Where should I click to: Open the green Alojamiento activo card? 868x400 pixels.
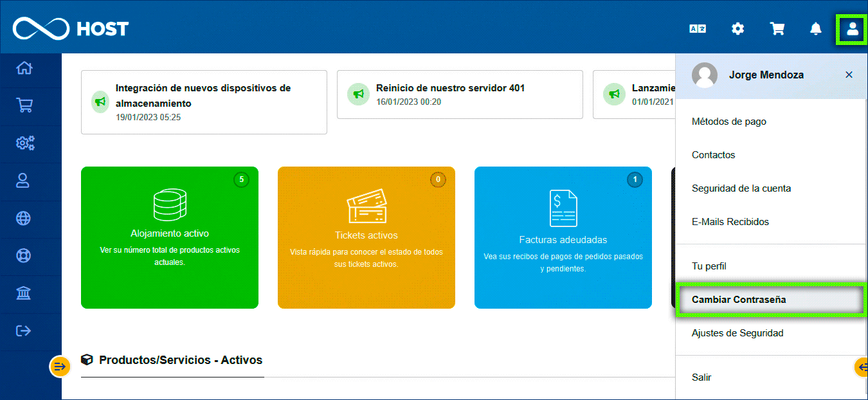click(x=170, y=237)
